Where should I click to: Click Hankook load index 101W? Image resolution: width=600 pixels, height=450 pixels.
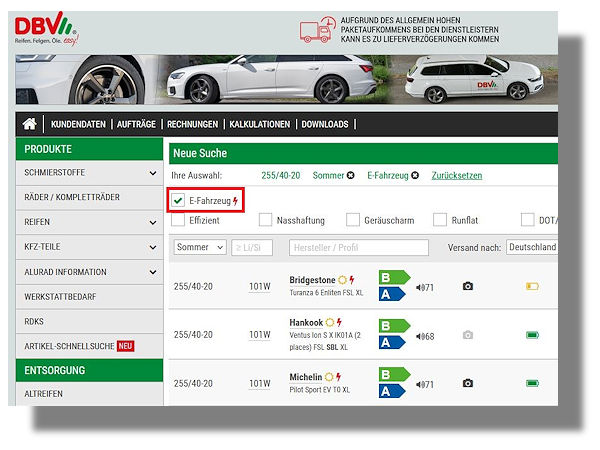(259, 335)
